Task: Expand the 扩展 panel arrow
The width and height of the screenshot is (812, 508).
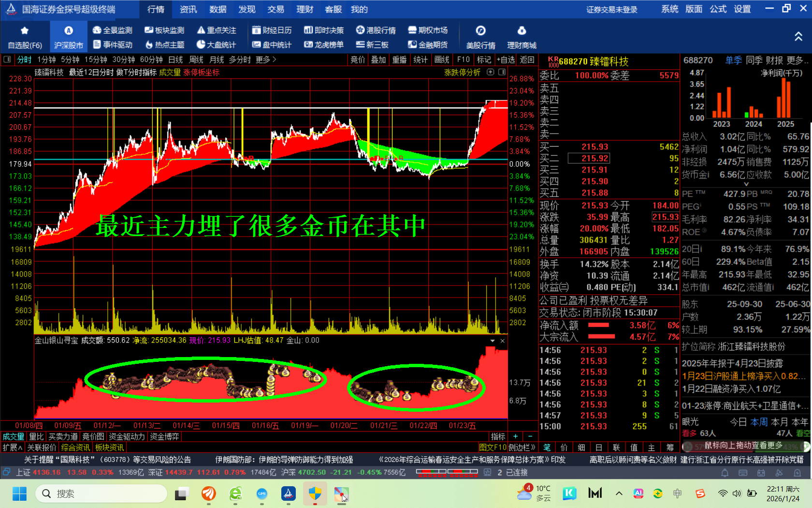Action: pyautogui.click(x=12, y=448)
